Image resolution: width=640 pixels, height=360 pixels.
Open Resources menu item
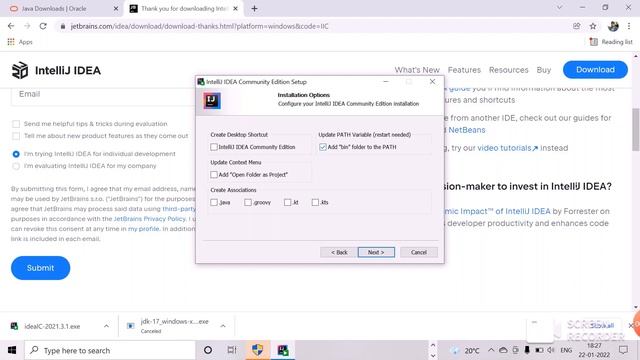click(x=509, y=70)
